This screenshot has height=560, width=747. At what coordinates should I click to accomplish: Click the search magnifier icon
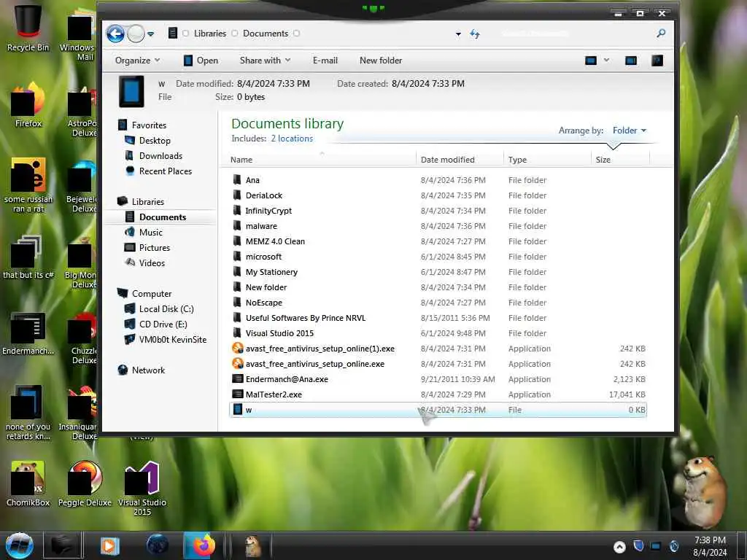click(x=661, y=34)
